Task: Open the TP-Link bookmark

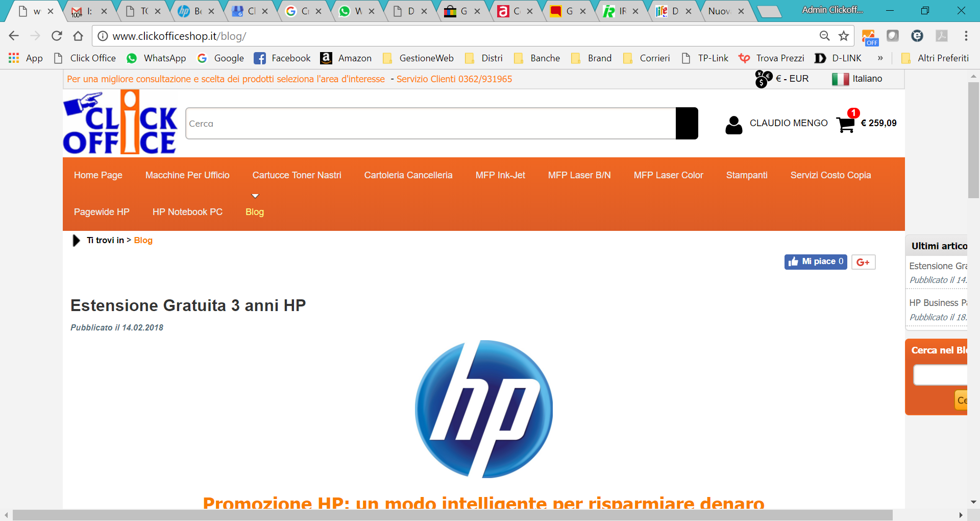Action: pyautogui.click(x=705, y=58)
